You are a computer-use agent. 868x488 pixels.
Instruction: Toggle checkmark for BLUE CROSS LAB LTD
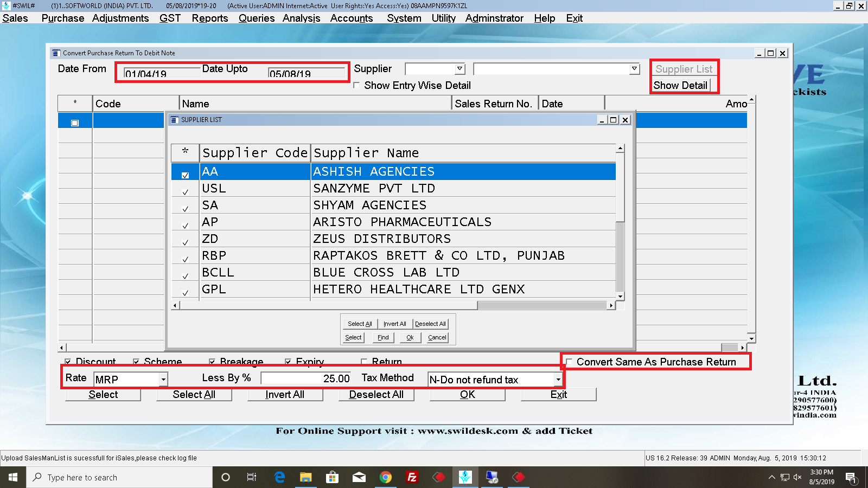pos(185,276)
